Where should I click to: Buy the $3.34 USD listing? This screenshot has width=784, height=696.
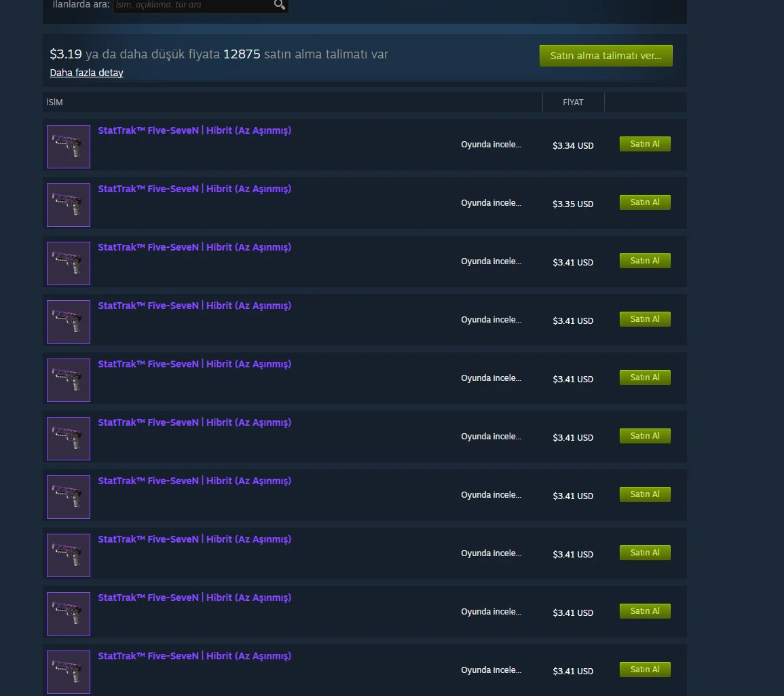click(x=644, y=144)
